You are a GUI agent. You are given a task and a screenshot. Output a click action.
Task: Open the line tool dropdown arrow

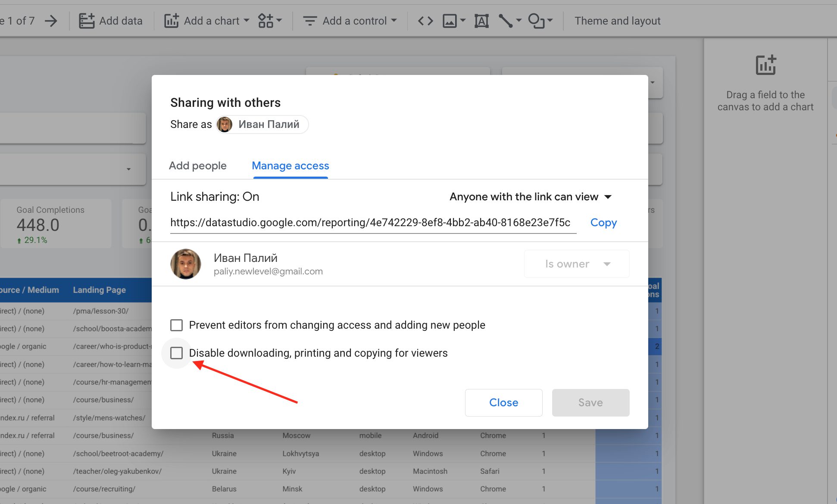tap(519, 20)
